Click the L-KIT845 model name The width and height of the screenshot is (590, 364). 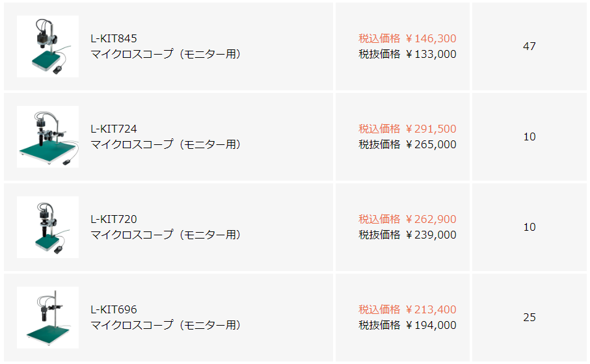pyautogui.click(x=114, y=38)
